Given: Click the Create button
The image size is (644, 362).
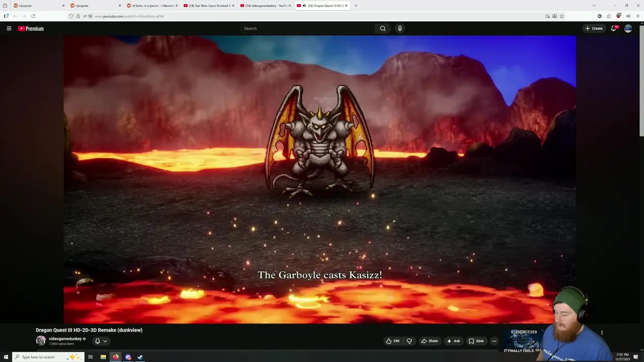Looking at the screenshot, I should coord(594,29).
